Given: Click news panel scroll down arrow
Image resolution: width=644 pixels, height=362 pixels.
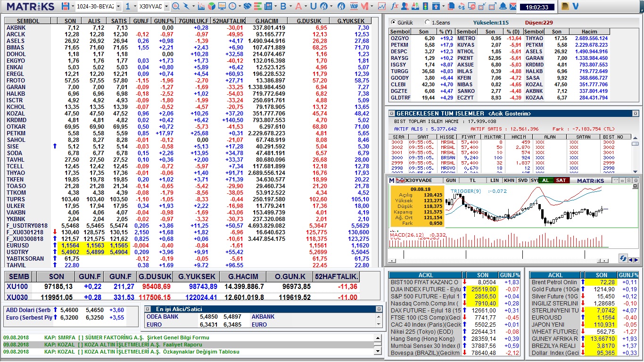Looking at the screenshot, I should [x=377, y=351].
